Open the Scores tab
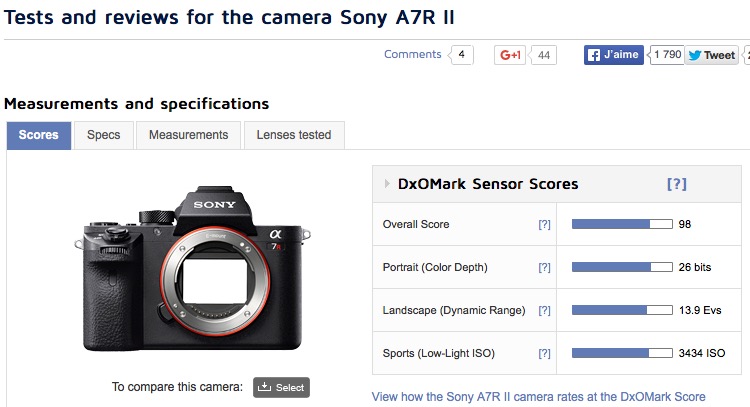This screenshot has height=407, width=750. (39, 135)
